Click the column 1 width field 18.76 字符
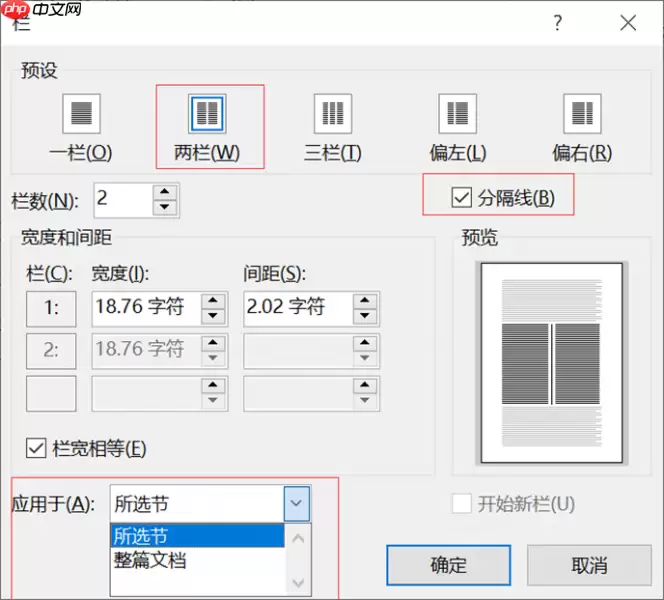Image resolution: width=664 pixels, height=600 pixels. coord(147,308)
